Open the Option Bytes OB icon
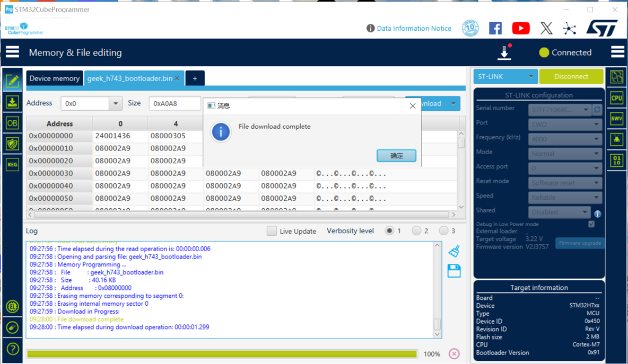 (12, 123)
